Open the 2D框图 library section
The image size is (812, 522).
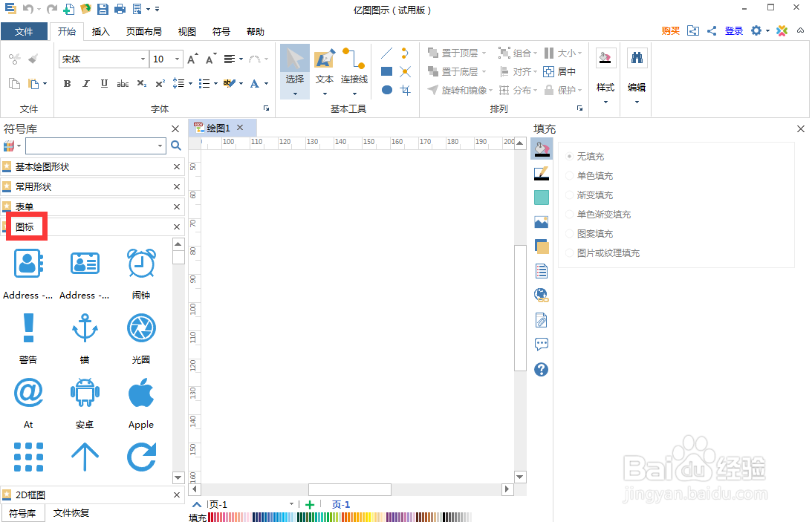coord(92,495)
